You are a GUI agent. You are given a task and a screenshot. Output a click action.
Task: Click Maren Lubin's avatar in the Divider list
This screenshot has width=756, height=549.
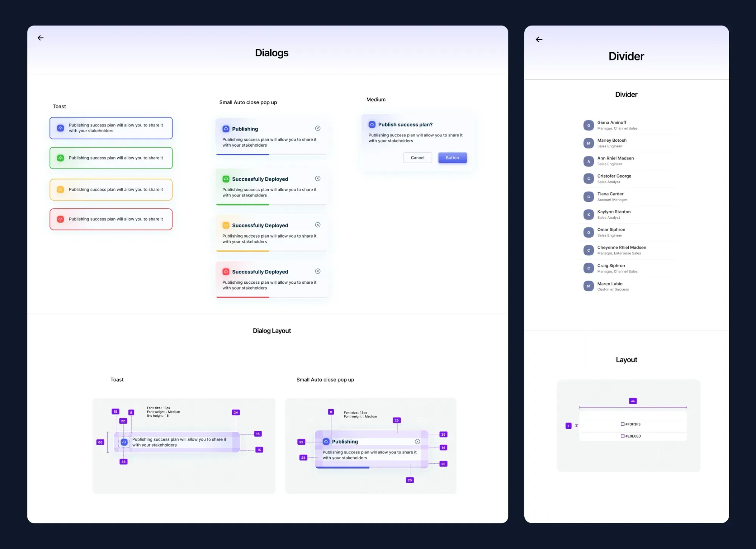click(588, 286)
